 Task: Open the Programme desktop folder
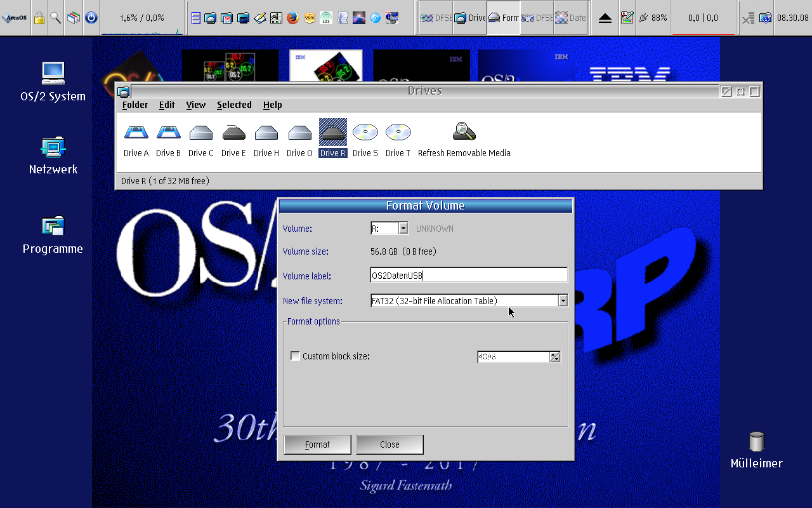pos(53,236)
